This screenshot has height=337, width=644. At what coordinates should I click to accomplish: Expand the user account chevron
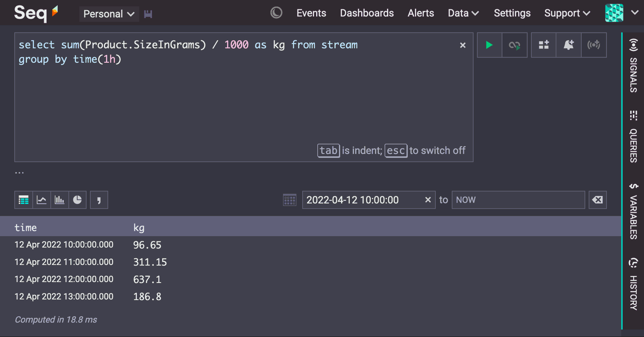click(635, 13)
